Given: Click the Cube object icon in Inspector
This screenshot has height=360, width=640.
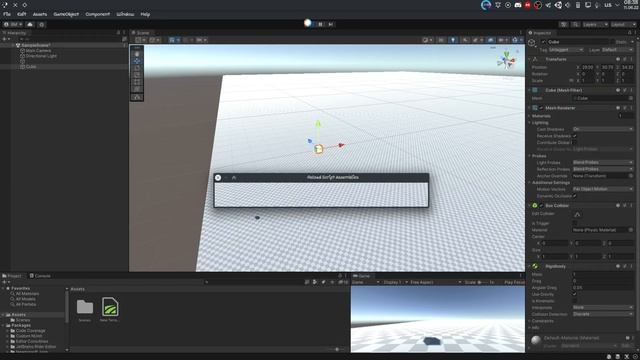Looking at the screenshot, I should click(x=531, y=42).
